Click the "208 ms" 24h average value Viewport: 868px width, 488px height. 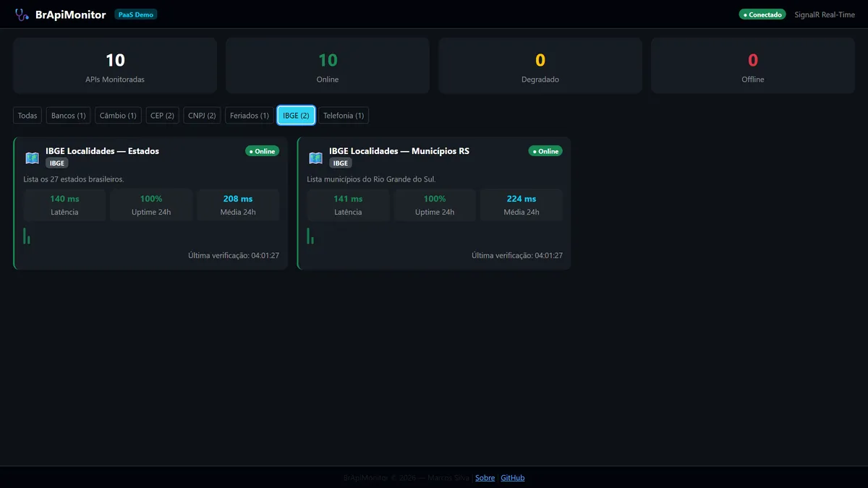pyautogui.click(x=238, y=199)
